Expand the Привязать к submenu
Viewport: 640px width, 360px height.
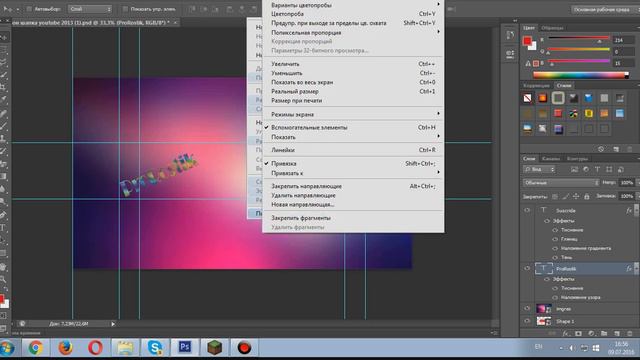[353, 173]
